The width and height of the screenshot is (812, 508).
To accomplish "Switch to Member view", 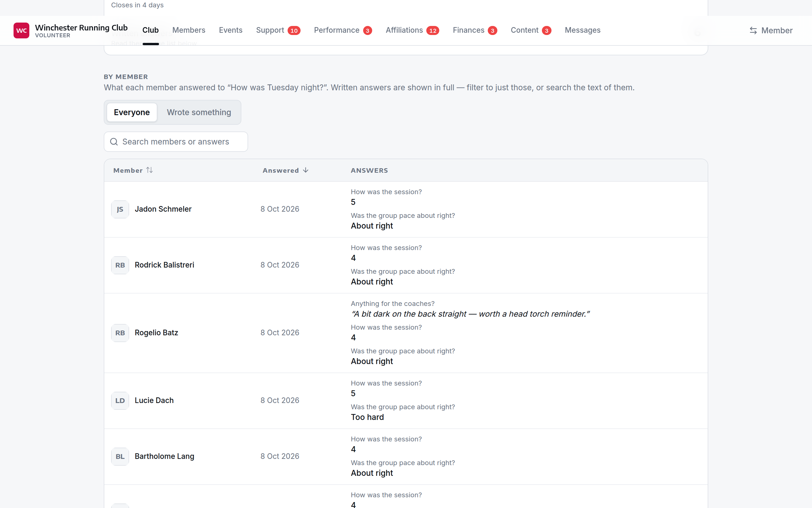I will (771, 30).
